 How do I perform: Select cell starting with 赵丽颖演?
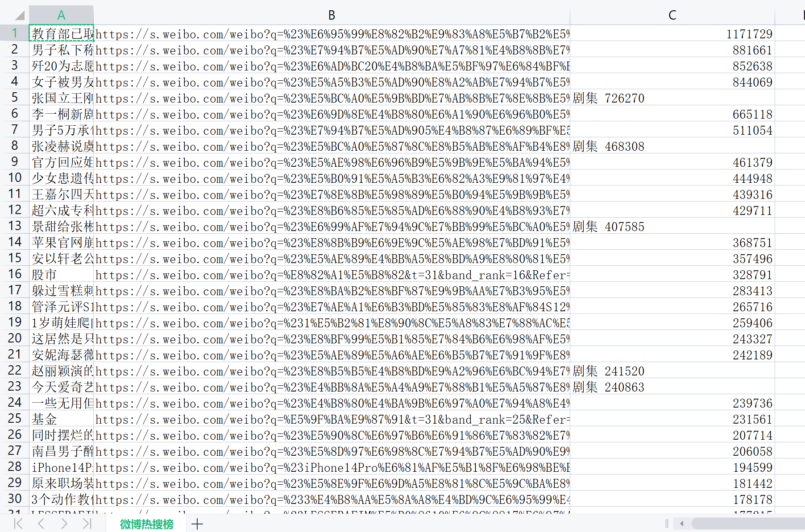62,371
